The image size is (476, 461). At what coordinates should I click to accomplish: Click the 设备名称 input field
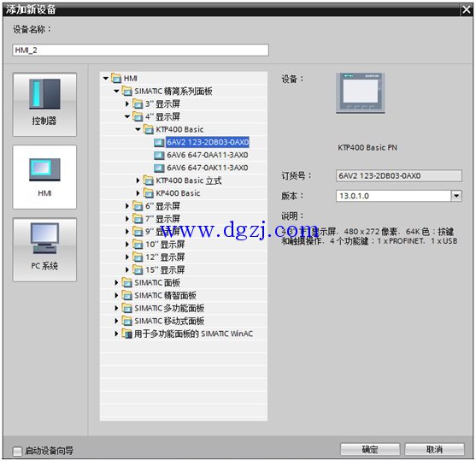tap(140, 50)
